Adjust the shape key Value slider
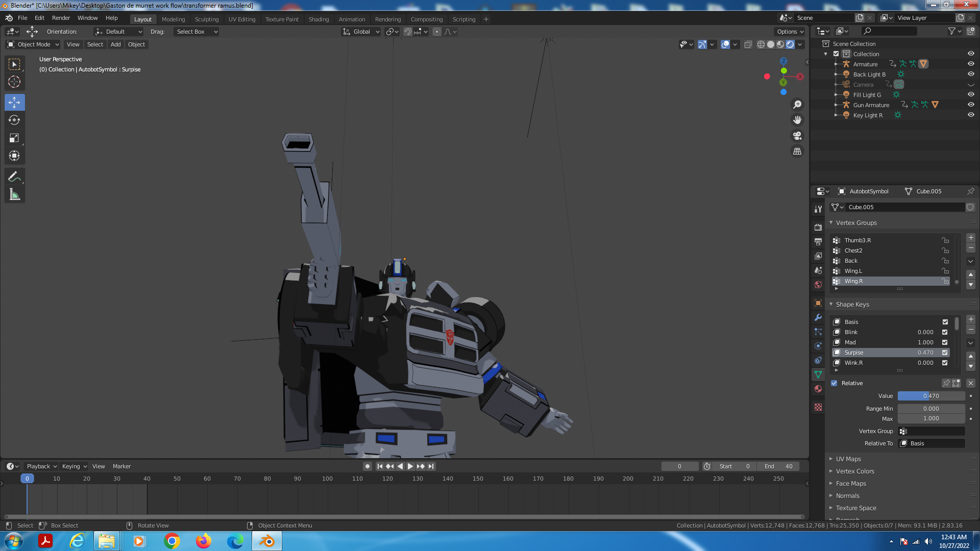The height and width of the screenshot is (551, 980). pos(931,396)
